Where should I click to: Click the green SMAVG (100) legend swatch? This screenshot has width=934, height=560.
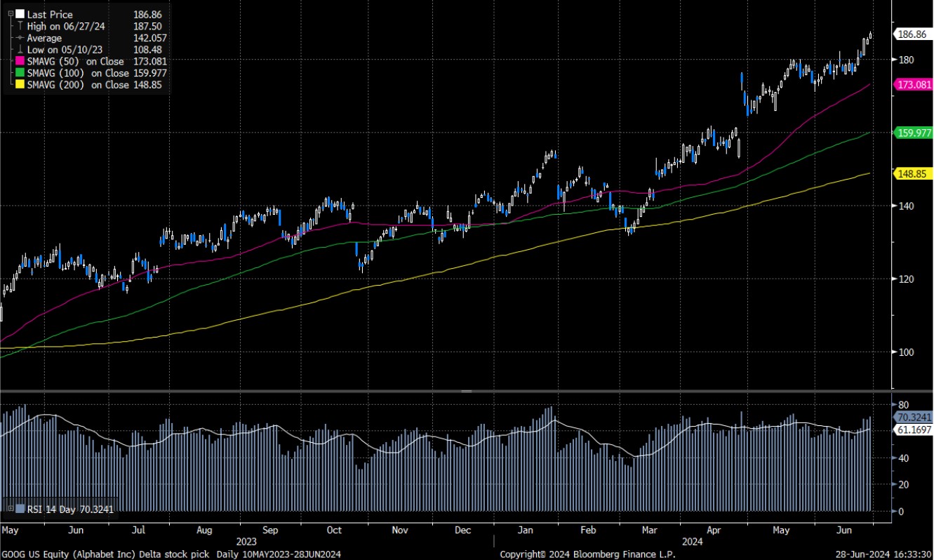pos(20,72)
